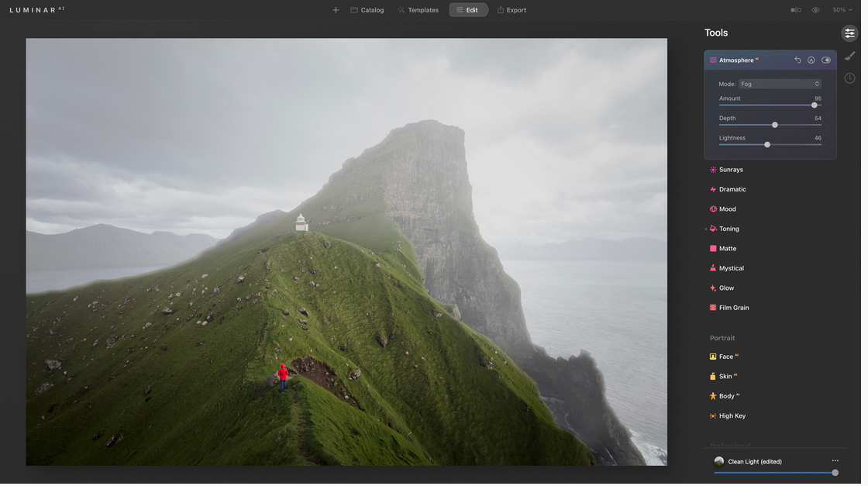Screen dimensions: 868x486
Task: Toggle the before/after compare icon
Action: [796, 10]
